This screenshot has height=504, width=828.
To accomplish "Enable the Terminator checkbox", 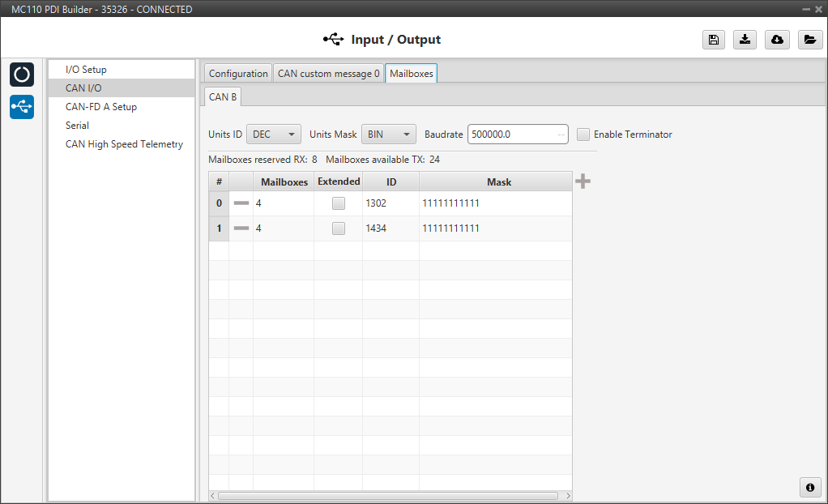I will pos(583,135).
